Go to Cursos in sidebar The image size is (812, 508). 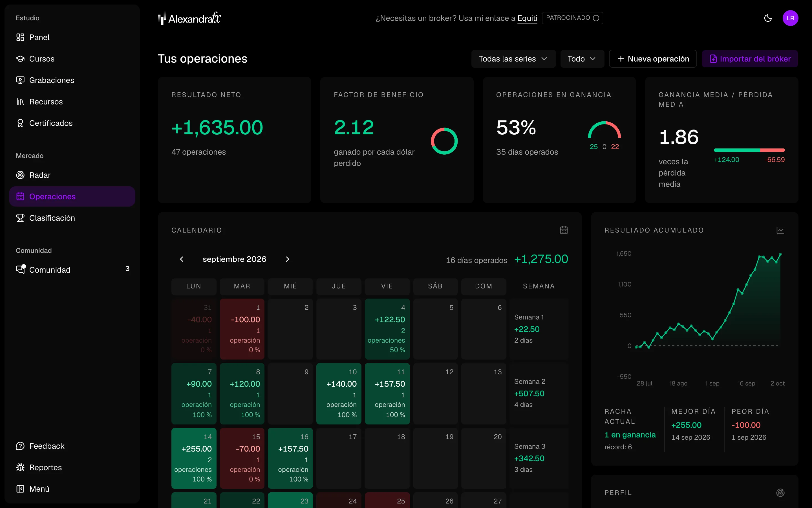tap(72, 59)
